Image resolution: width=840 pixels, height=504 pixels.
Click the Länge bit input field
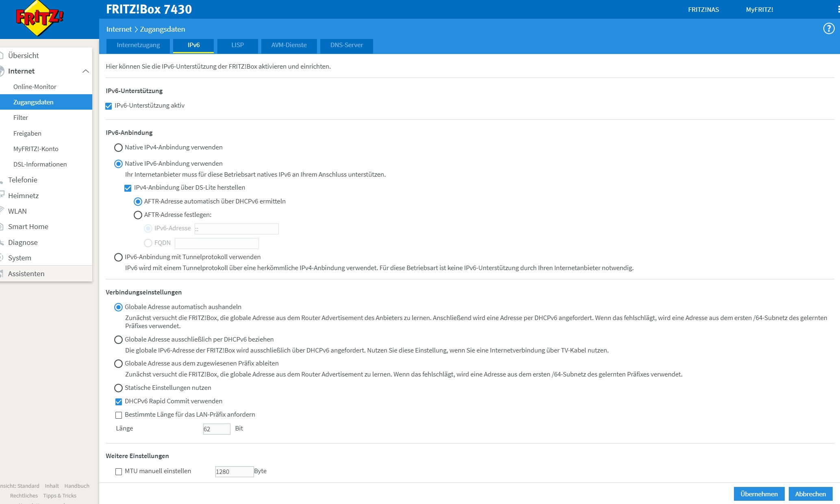tap(216, 429)
